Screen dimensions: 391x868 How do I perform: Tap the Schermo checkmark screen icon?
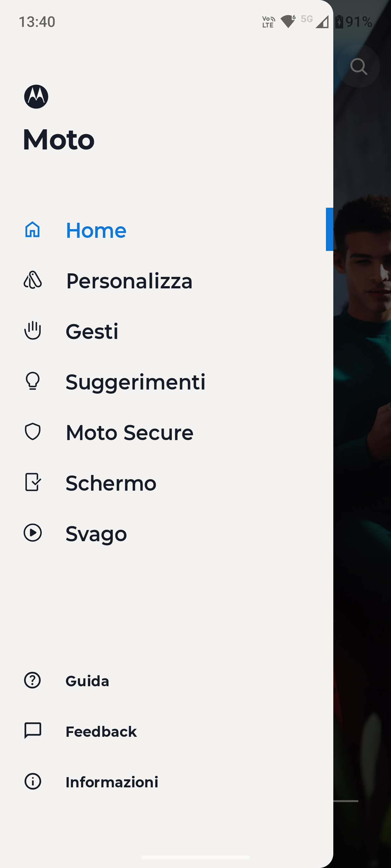click(x=33, y=482)
